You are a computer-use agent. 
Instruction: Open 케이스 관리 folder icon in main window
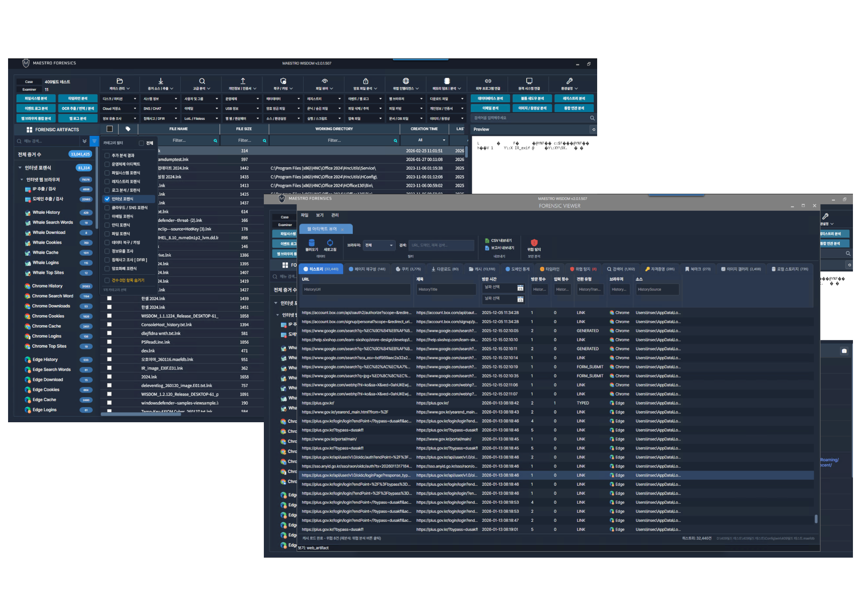tap(120, 81)
